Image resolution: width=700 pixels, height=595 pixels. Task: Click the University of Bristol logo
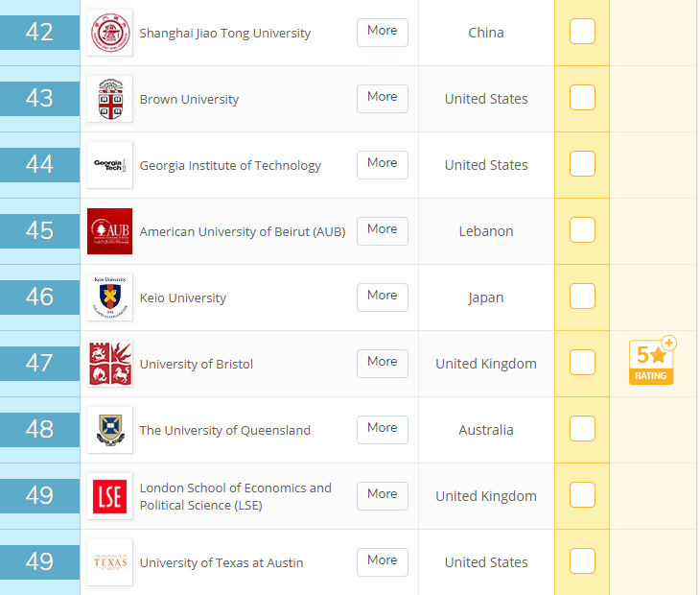click(109, 364)
